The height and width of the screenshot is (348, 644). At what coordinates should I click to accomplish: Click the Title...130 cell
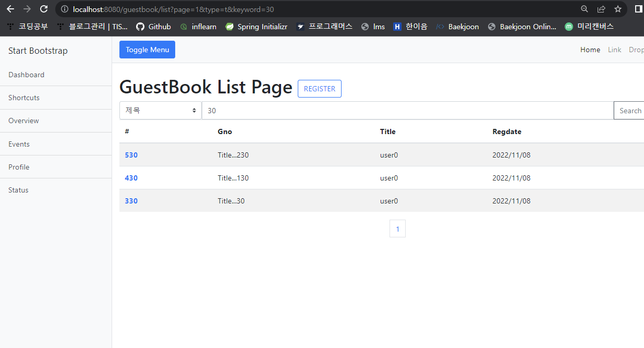[x=233, y=178]
